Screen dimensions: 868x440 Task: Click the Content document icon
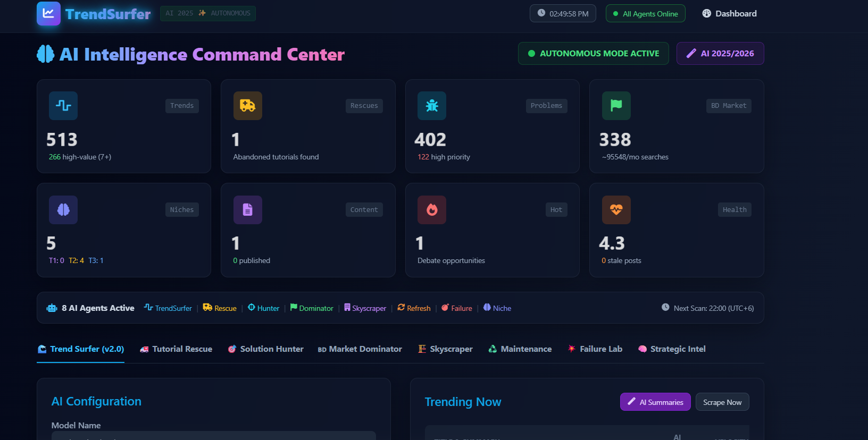247,209
